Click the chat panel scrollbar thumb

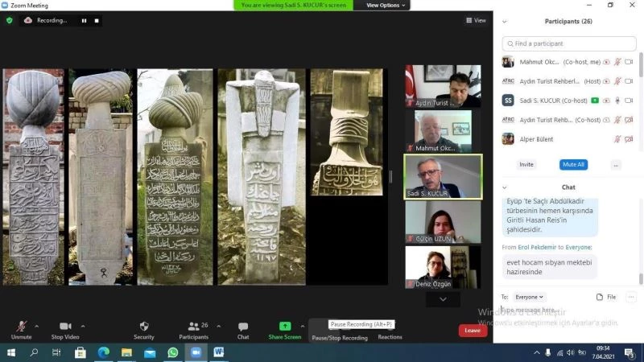point(641,279)
